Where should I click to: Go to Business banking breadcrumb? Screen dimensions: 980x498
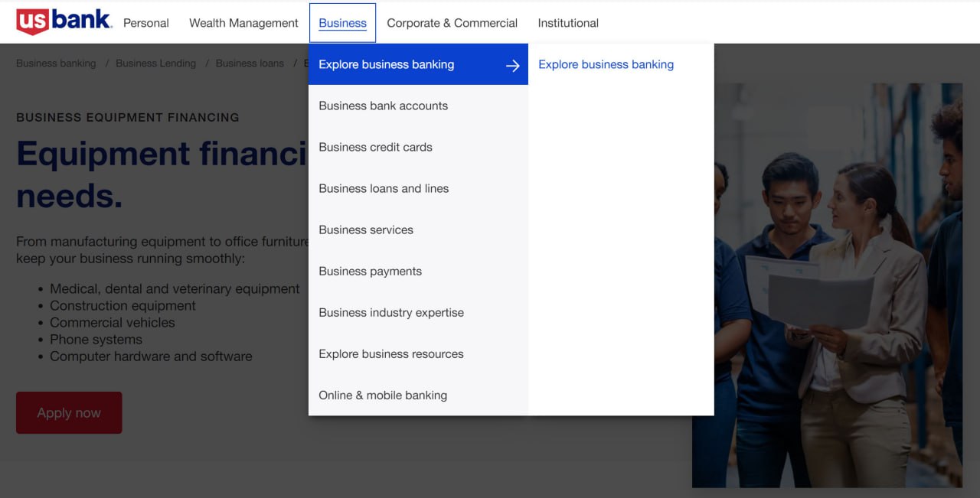click(x=56, y=63)
